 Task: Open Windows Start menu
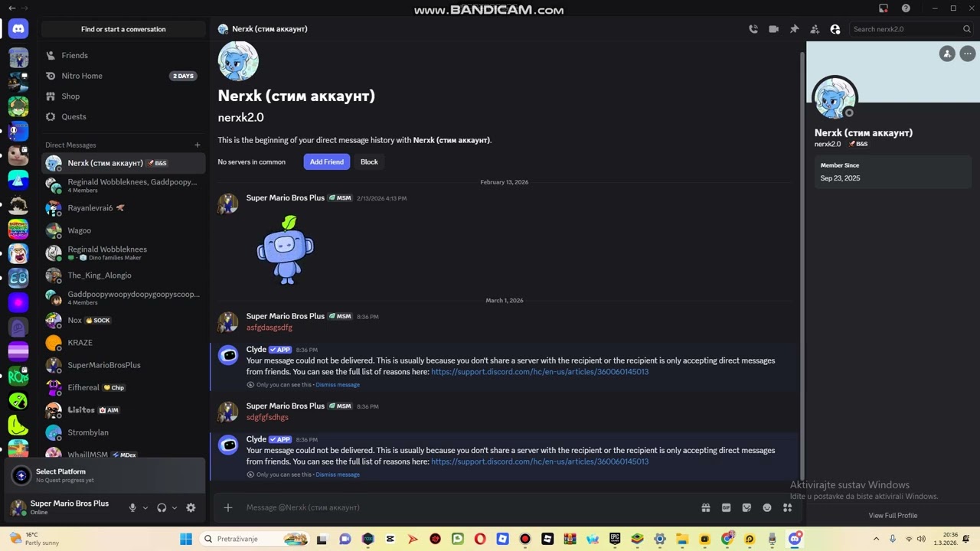click(186, 539)
